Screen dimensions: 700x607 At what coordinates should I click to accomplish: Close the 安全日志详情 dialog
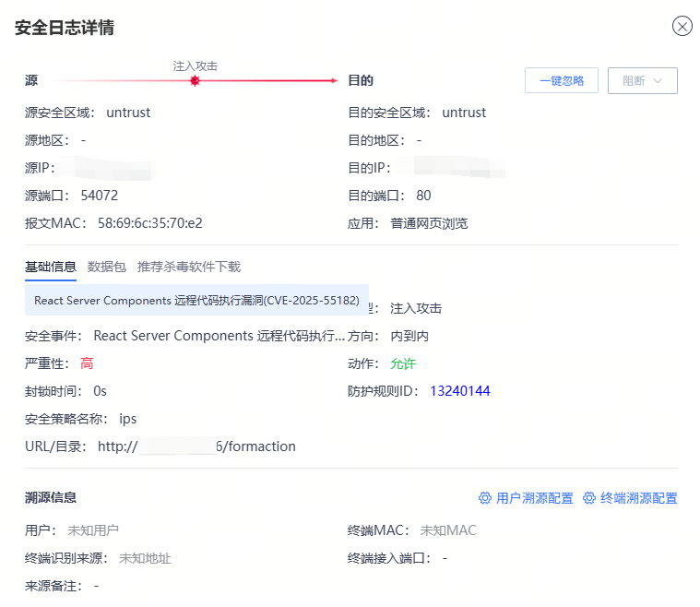[x=682, y=26]
